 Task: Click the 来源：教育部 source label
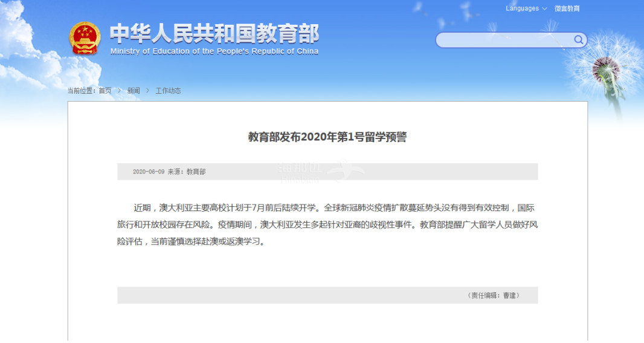click(x=187, y=172)
